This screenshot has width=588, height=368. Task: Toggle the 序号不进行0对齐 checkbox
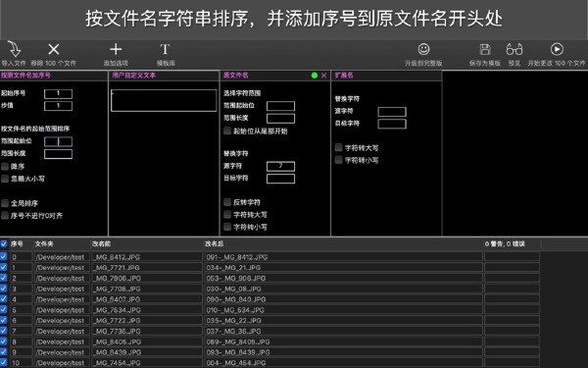(x=5, y=216)
